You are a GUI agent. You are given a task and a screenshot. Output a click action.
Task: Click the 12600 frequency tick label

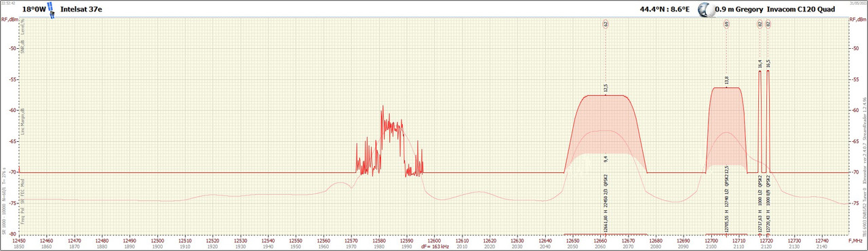[x=434, y=240]
